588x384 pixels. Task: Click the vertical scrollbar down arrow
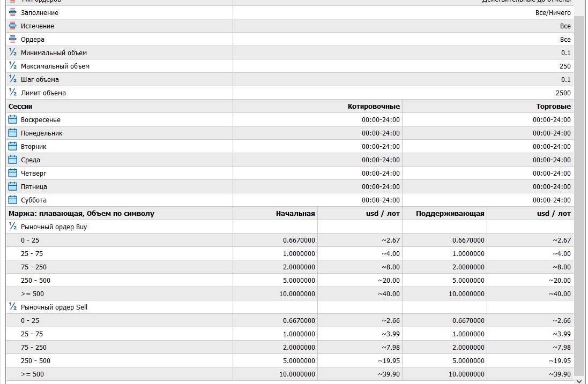click(x=579, y=380)
